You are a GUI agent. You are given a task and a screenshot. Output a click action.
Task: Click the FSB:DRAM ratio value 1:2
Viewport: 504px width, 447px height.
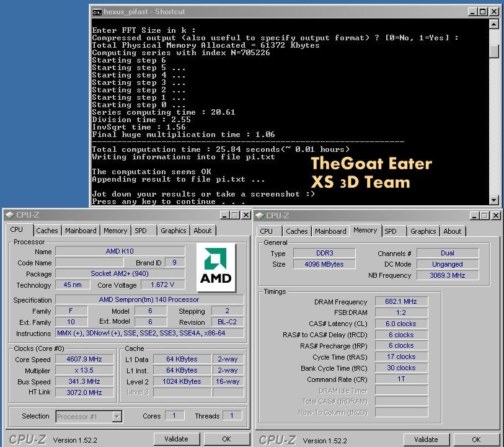tap(401, 312)
